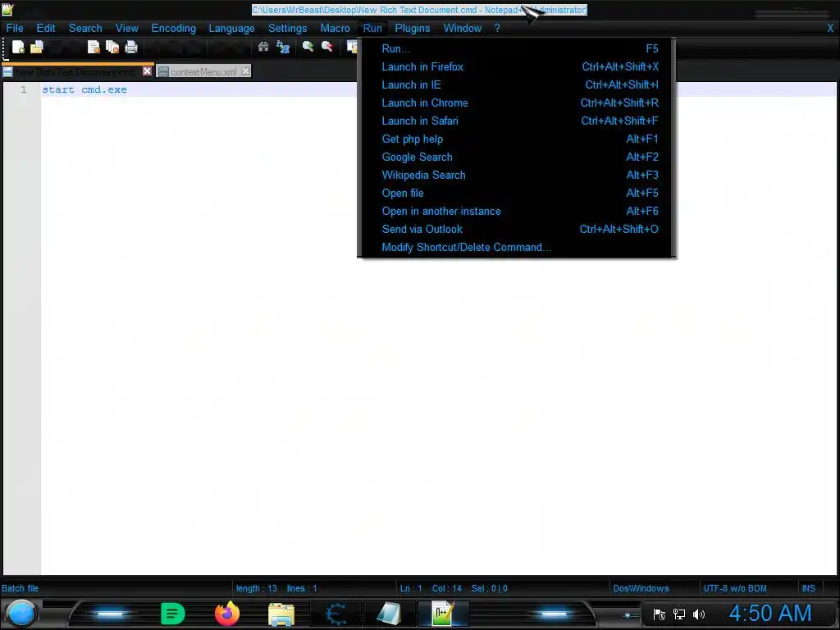Screen dimensions: 840x630
Task: Open the View menu
Action: pos(127,29)
